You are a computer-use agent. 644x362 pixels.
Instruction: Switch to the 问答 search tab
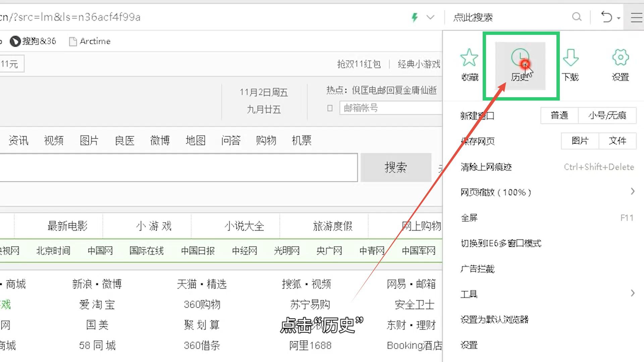pyautogui.click(x=231, y=140)
